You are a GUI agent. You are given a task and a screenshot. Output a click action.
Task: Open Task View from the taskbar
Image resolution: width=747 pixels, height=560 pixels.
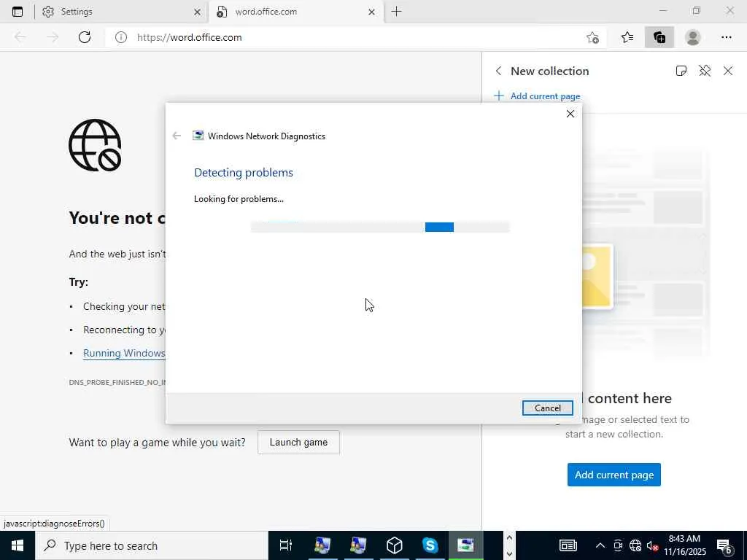point(286,545)
